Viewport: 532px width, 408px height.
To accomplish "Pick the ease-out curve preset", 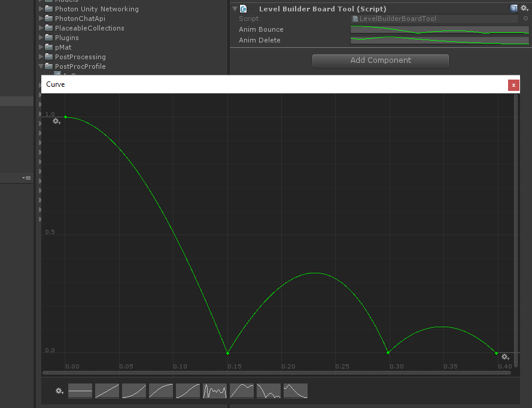I will tap(161, 391).
